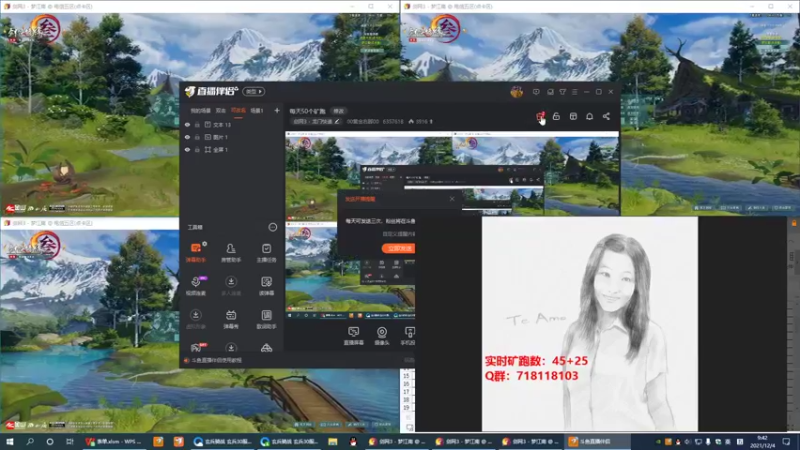The width and height of the screenshot is (800, 450).
Task: Click the bottom-row gamepad tool icon
Action: point(196,348)
